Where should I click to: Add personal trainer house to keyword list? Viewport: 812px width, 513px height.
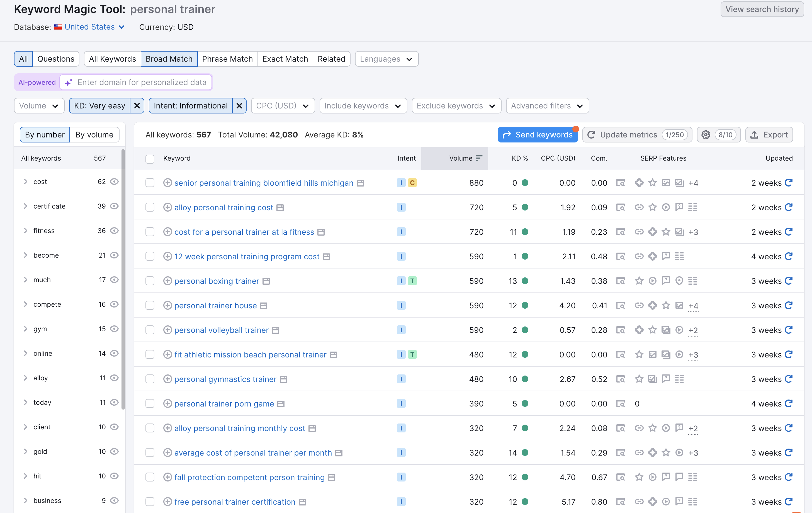click(x=167, y=306)
